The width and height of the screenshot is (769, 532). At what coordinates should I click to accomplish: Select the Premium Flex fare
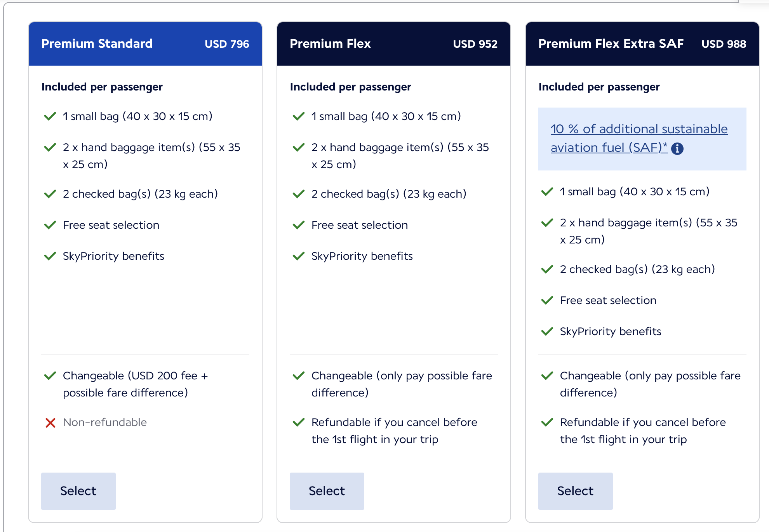point(327,491)
